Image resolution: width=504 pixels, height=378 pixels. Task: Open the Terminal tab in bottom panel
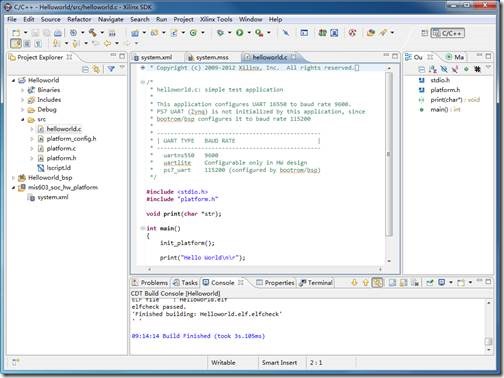click(316, 283)
